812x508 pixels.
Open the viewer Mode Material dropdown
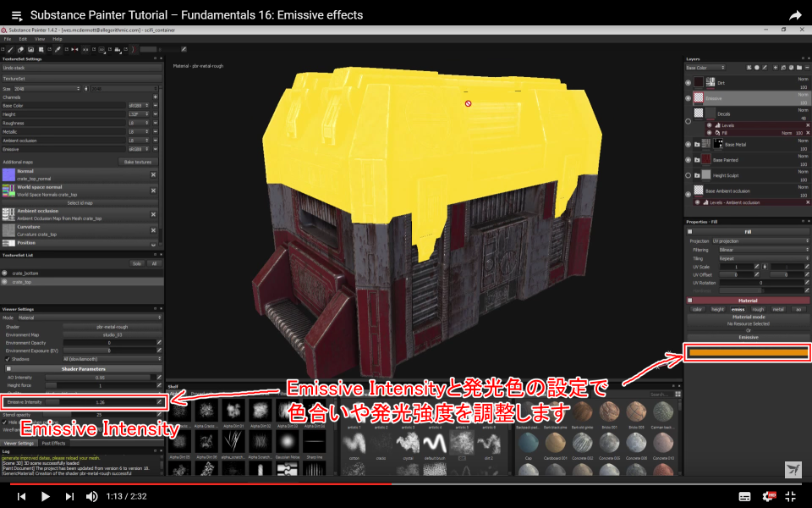point(89,317)
